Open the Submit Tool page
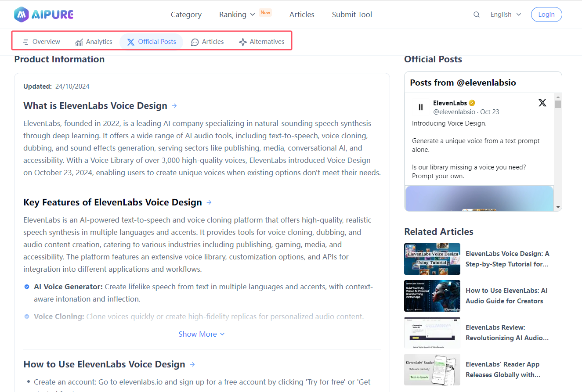Viewport: 582px width, 392px height. point(352,14)
